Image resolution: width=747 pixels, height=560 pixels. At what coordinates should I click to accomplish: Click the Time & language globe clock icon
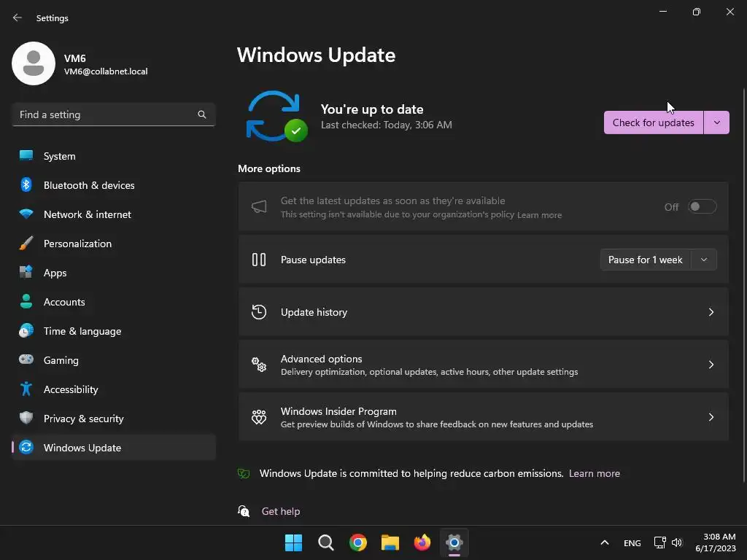click(26, 330)
